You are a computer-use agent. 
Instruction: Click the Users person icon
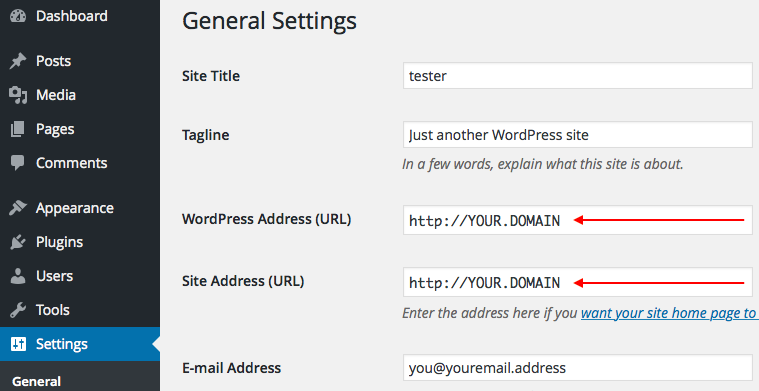(18, 276)
